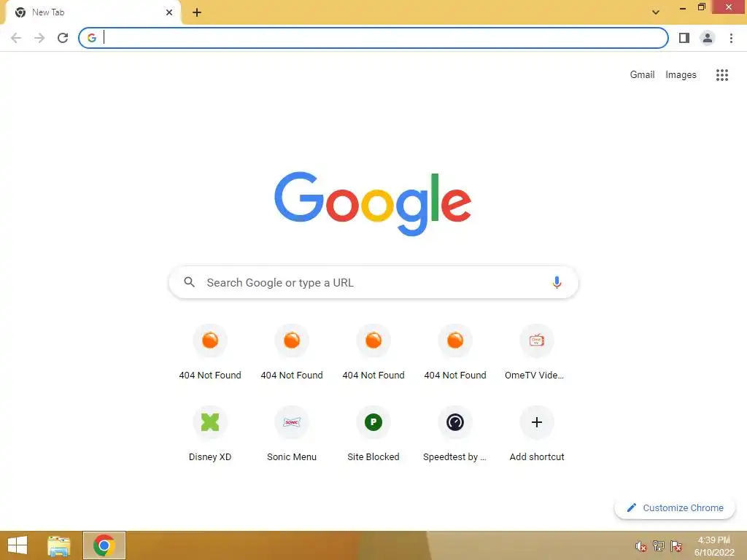747x560 pixels.
Task: Open the profile avatar menu
Action: 708,38
